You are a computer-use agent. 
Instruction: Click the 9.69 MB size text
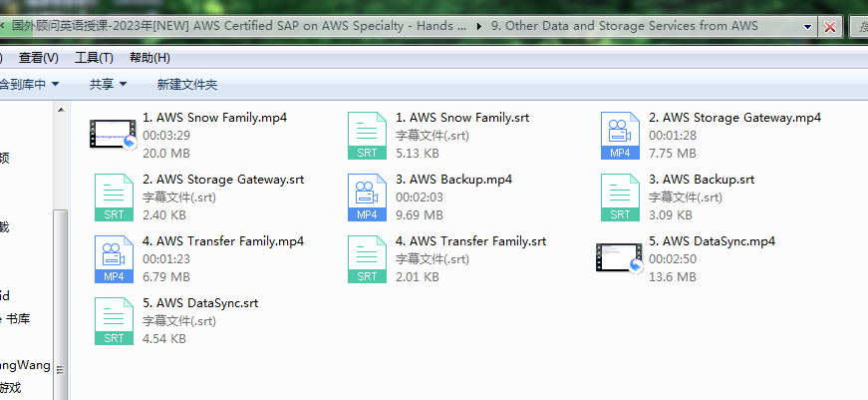420,214
